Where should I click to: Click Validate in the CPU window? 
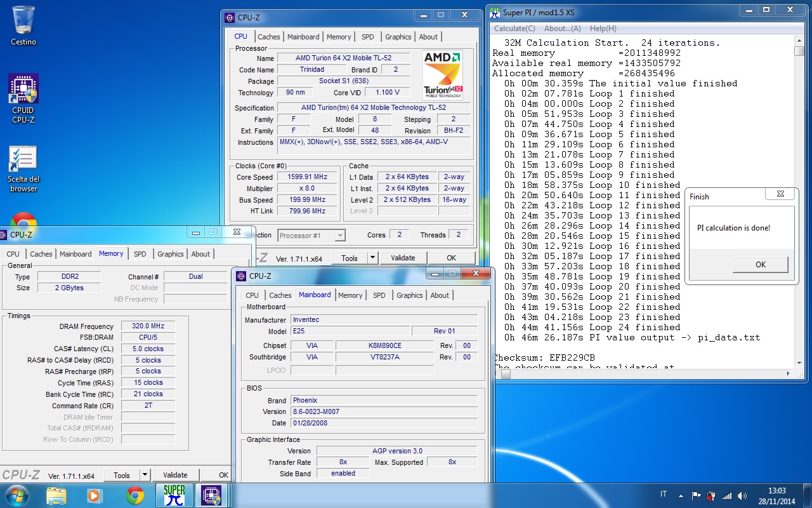pos(403,258)
